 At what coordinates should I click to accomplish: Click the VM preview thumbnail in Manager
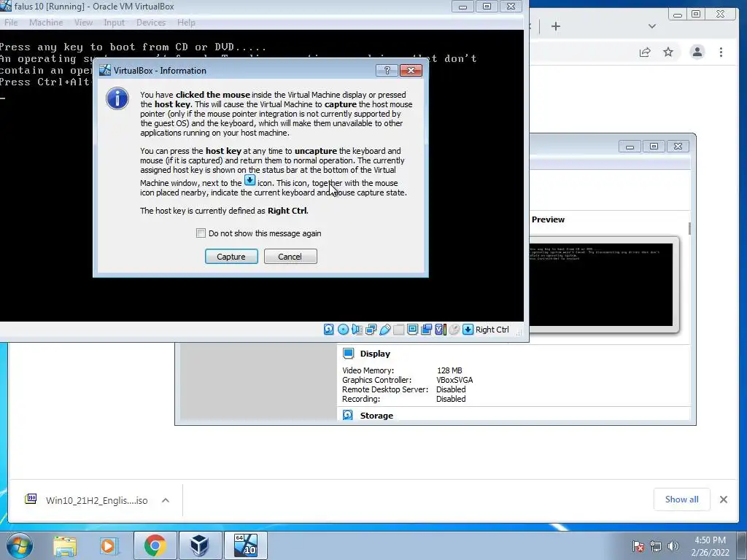tap(601, 285)
